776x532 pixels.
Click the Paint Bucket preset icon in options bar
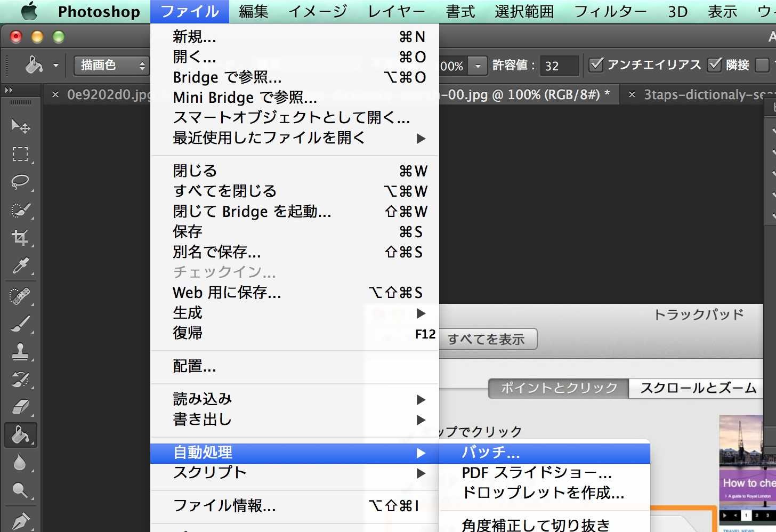pos(34,65)
